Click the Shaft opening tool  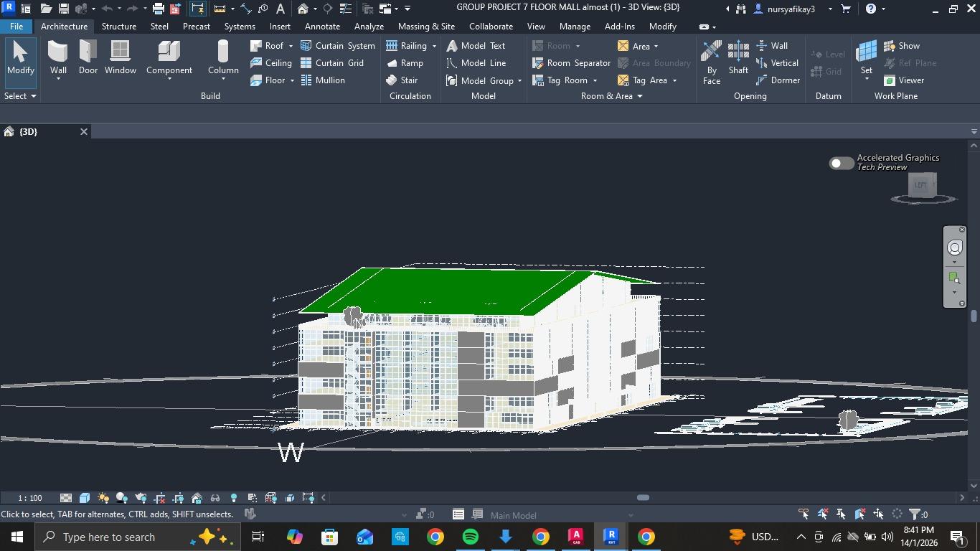pyautogui.click(x=738, y=57)
